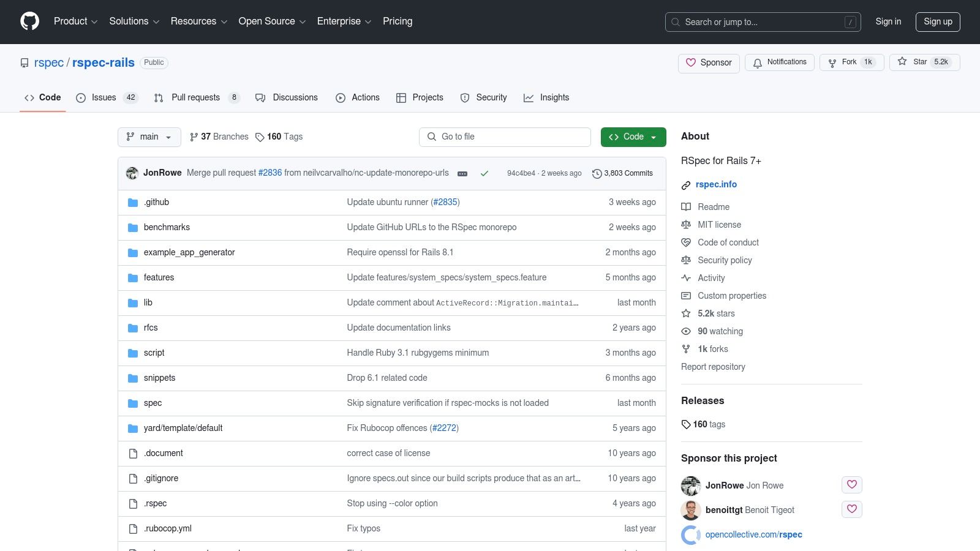View the green check status of latest commit
980x551 pixels.
click(484, 174)
